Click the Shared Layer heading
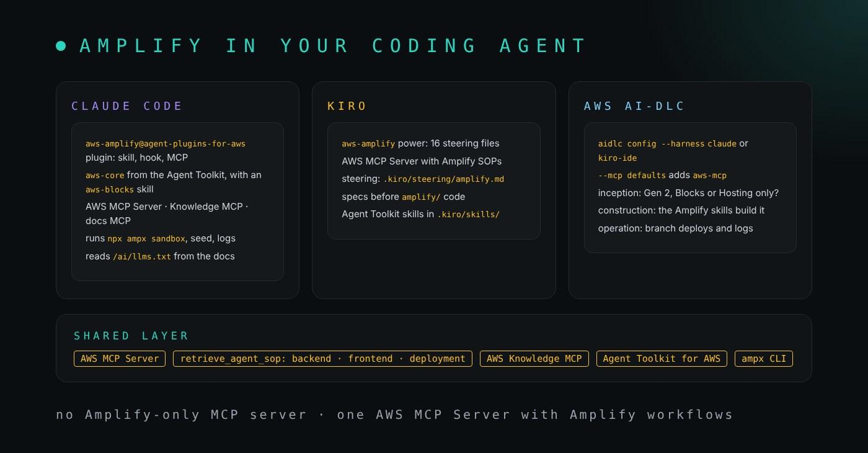Viewport: 868px width, 453px height. pos(131,336)
